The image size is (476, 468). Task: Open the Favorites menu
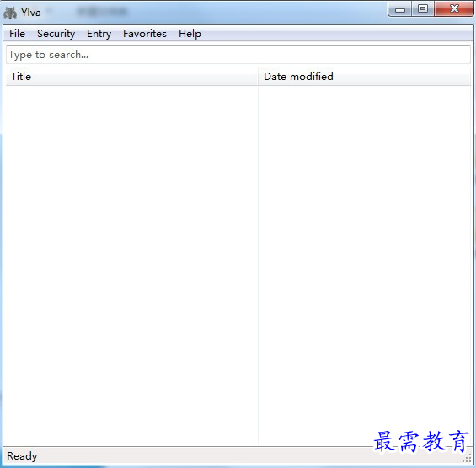[145, 34]
